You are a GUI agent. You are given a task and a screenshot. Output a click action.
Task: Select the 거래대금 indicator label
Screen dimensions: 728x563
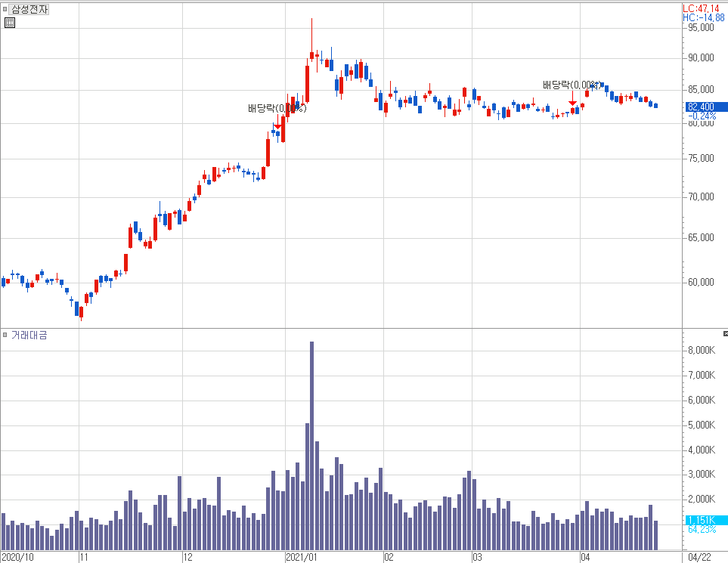(29, 335)
